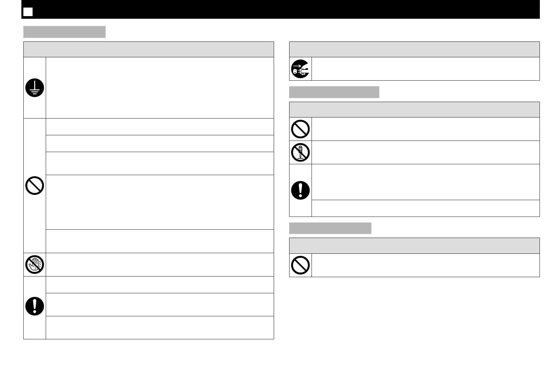The image size is (554, 392).
Task: Select the gray heading bar below the unplug table
Action: pos(334,92)
